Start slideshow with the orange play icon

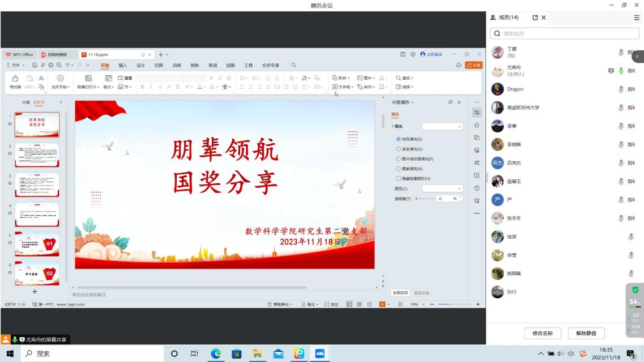pos(382,304)
